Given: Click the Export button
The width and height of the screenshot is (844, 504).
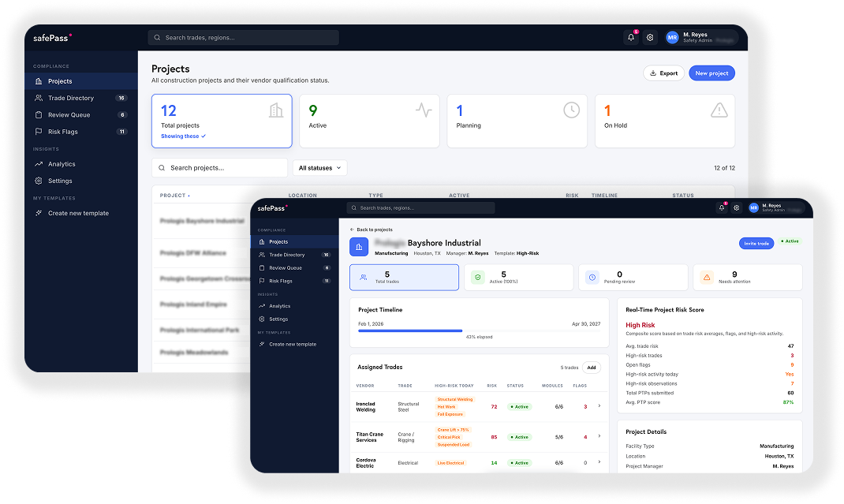Looking at the screenshot, I should tap(663, 73).
